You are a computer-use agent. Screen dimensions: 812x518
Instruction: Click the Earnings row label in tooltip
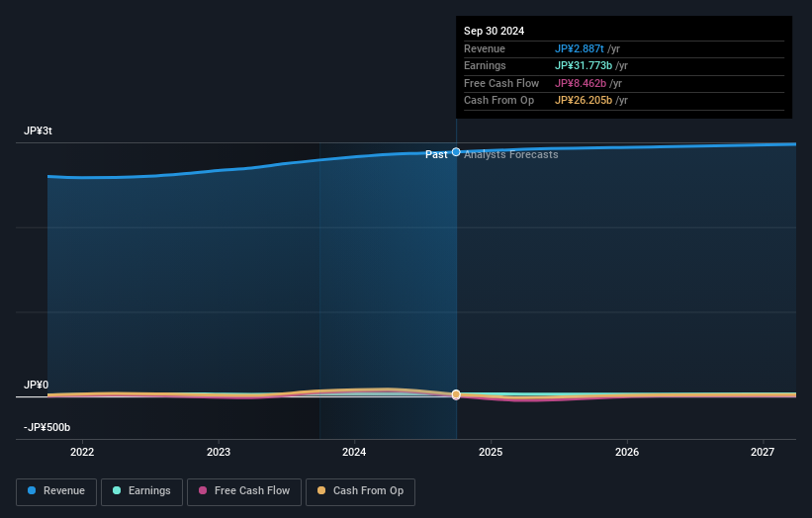(x=485, y=65)
